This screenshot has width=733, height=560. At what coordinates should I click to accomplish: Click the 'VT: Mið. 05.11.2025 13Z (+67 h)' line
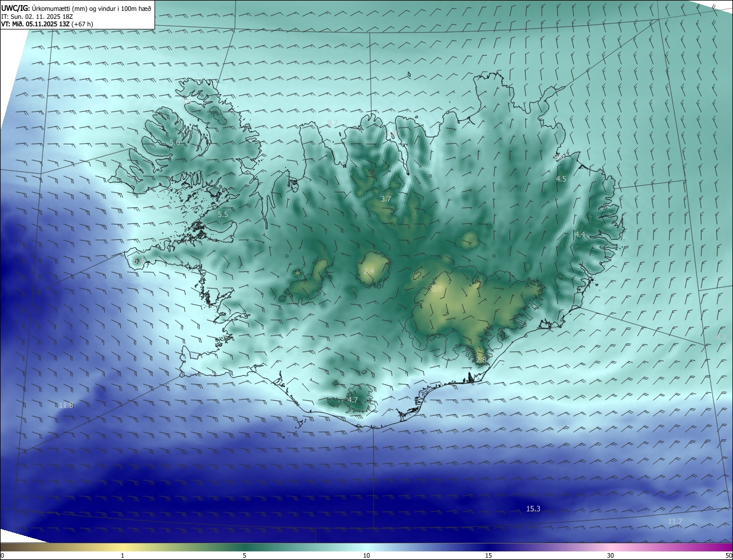coord(47,24)
